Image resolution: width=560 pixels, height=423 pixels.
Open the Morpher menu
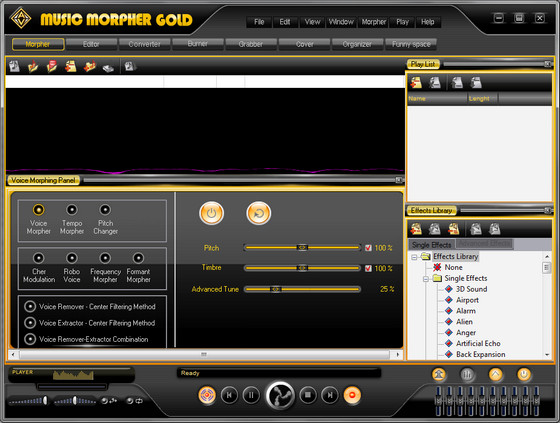point(374,22)
